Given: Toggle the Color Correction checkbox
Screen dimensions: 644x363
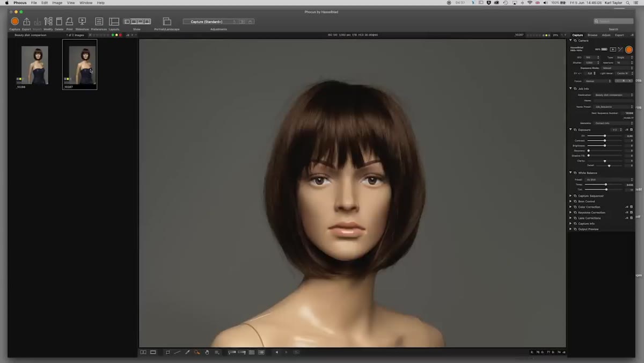Looking at the screenshot, I should 631,207.
